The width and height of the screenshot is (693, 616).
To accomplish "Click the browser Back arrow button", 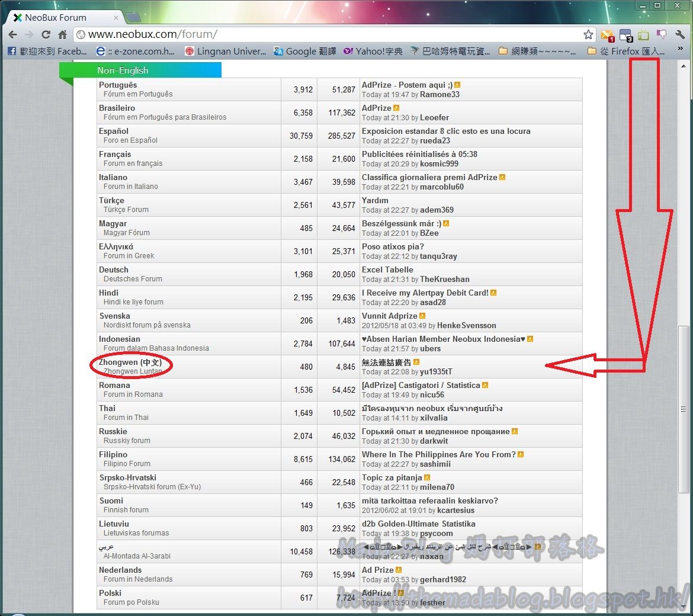I will click(x=13, y=34).
